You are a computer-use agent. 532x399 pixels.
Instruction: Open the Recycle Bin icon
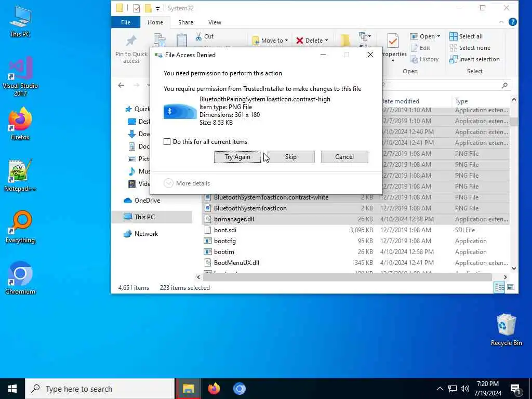click(506, 329)
